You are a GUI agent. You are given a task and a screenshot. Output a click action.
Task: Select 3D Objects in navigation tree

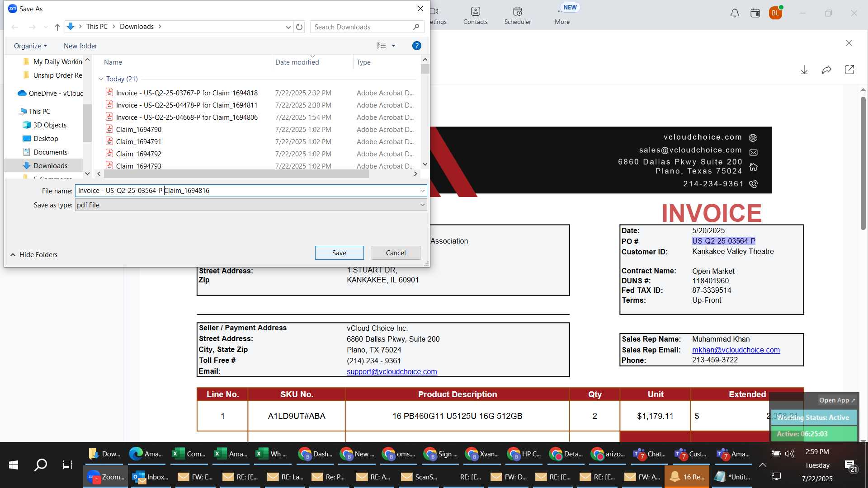pyautogui.click(x=50, y=125)
